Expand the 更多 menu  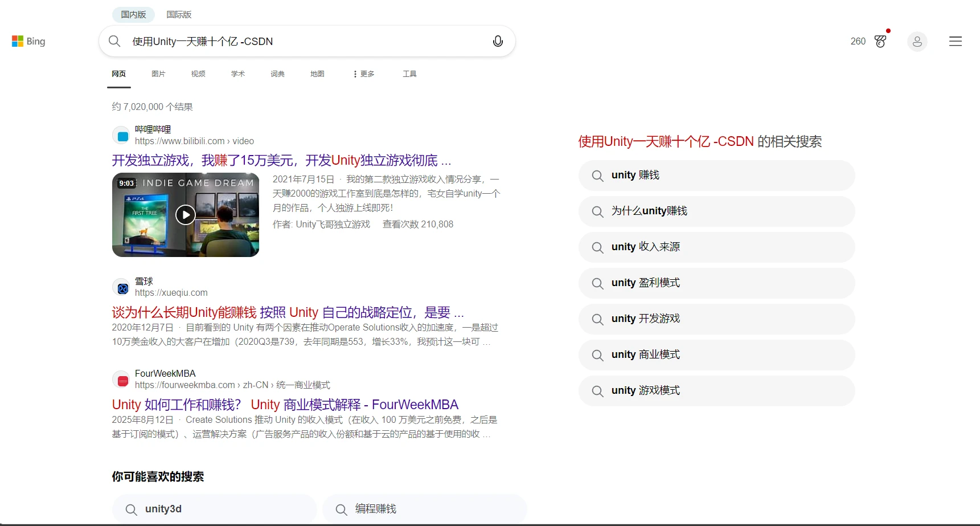[x=364, y=74]
